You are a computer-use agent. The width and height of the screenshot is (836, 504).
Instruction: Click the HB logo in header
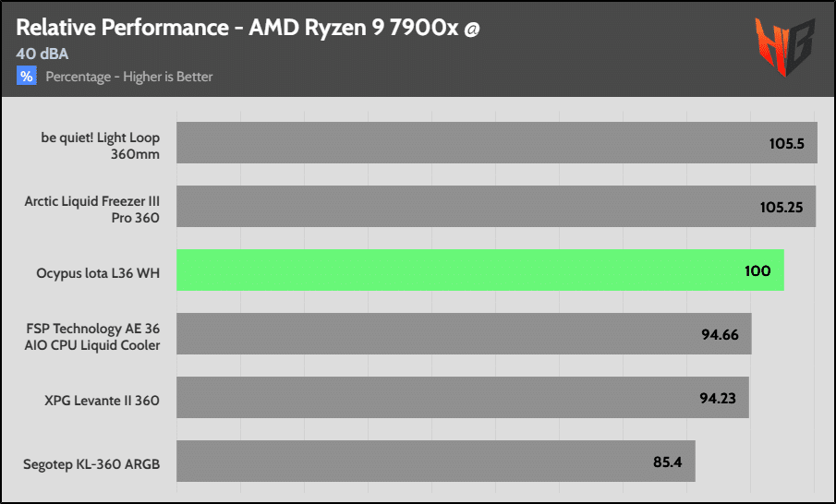[x=785, y=47]
